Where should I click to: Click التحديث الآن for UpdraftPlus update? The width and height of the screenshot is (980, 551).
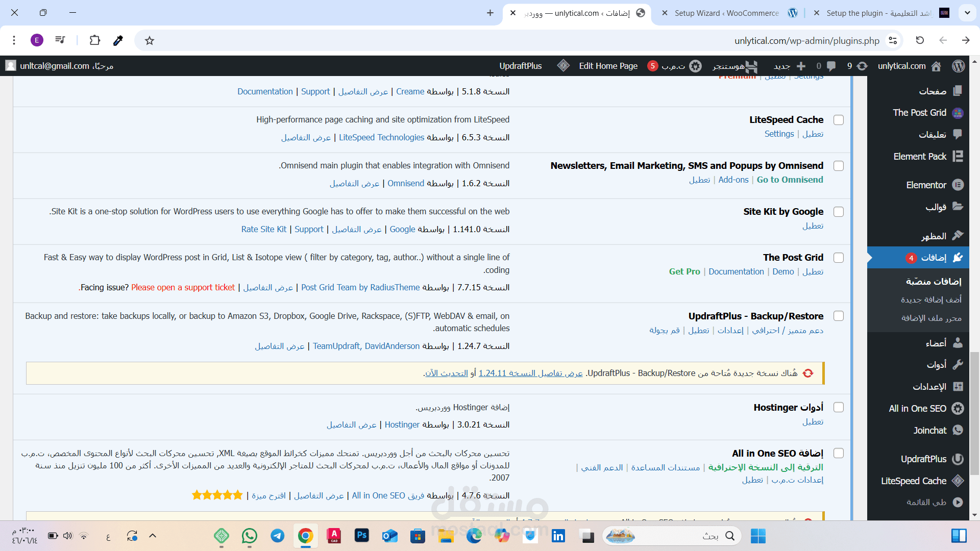(x=447, y=373)
